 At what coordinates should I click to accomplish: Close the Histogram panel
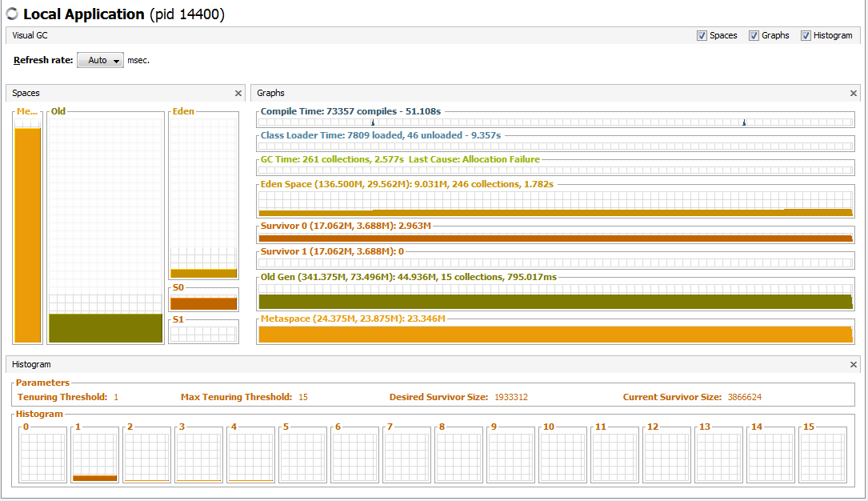pyautogui.click(x=853, y=364)
